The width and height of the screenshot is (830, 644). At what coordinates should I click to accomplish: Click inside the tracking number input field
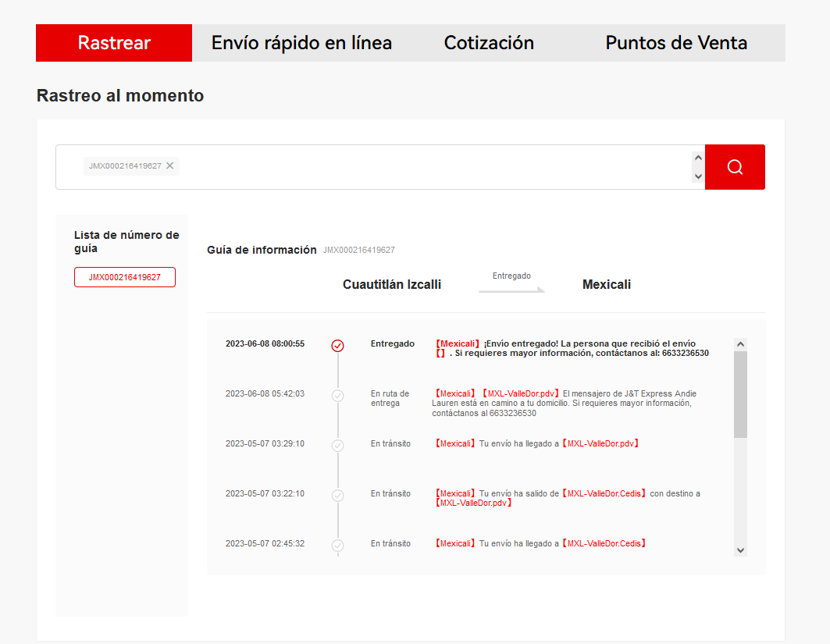click(x=429, y=167)
